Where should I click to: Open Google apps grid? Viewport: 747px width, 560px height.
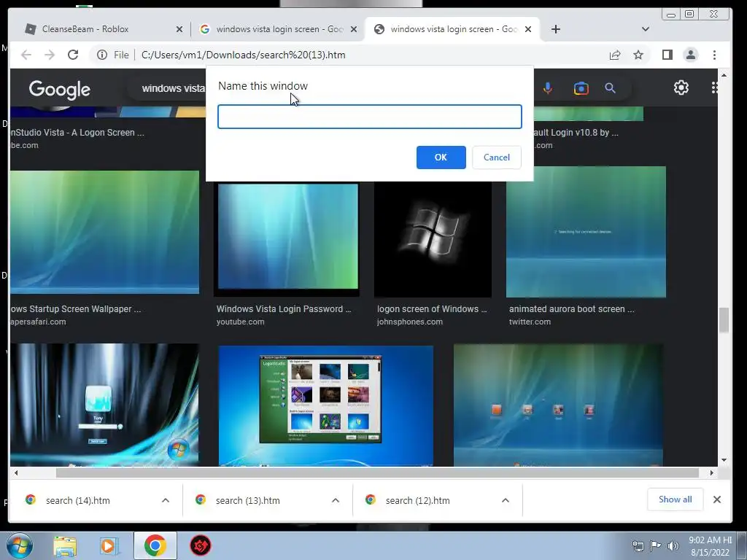pos(714,87)
